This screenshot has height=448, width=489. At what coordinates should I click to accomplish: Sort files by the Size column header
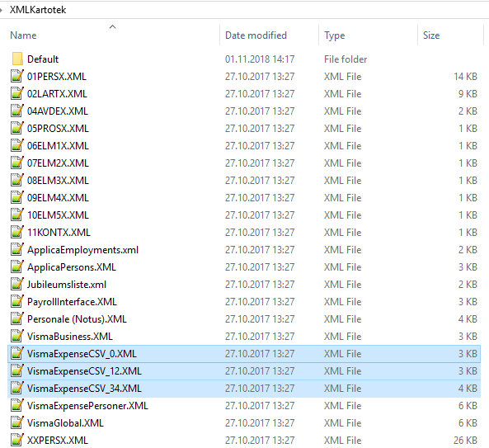431,35
